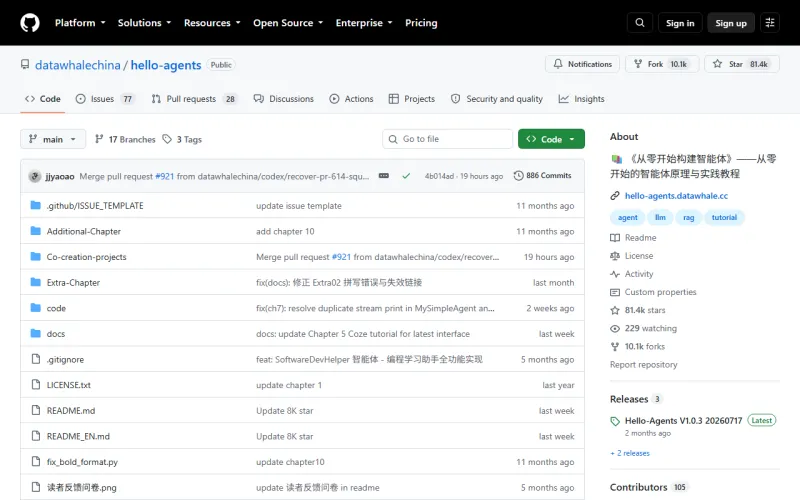Open the Additional-Chapter folder
Image resolution: width=800 pixels, height=500 pixels.
click(x=84, y=231)
